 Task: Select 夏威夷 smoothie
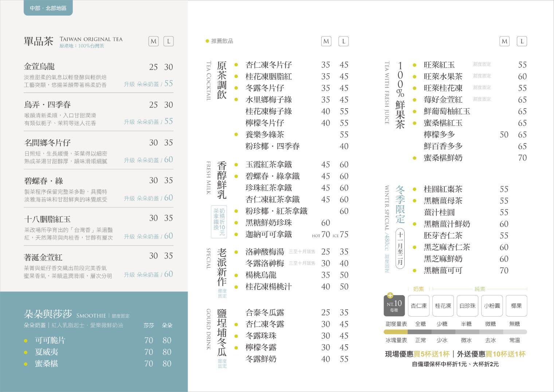[46, 352]
